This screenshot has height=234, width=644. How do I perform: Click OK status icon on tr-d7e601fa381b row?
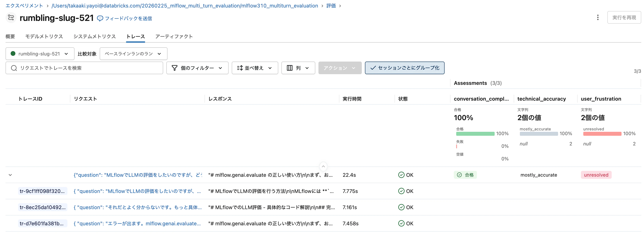tap(401, 224)
